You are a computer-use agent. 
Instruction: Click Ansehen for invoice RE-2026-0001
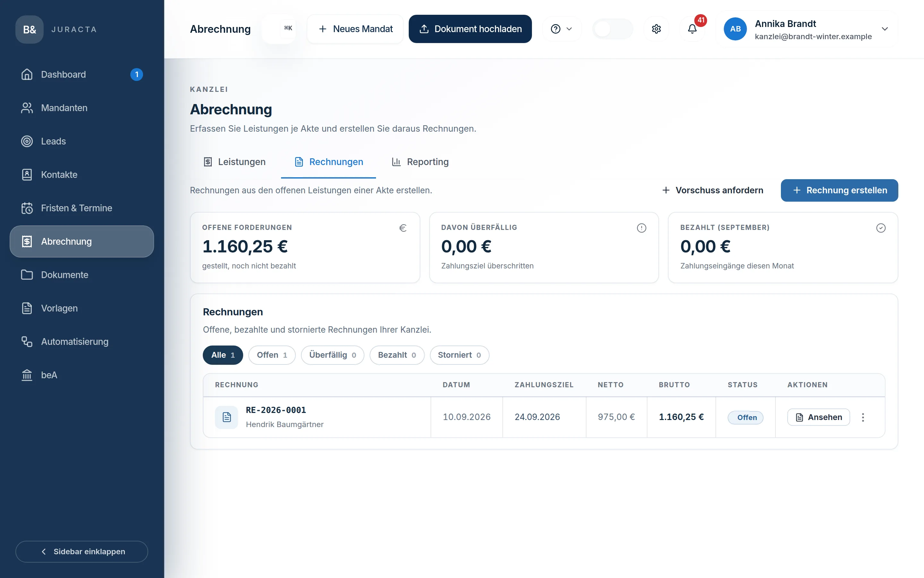(x=819, y=417)
